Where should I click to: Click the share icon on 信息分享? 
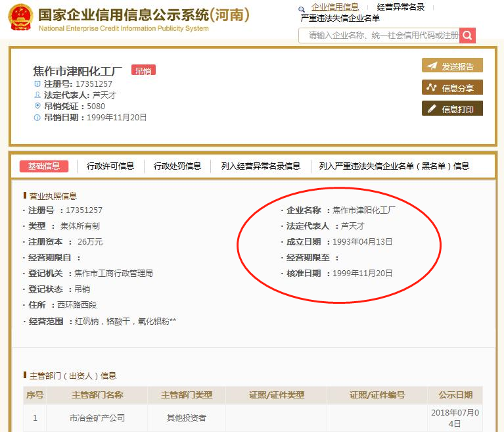pos(431,87)
